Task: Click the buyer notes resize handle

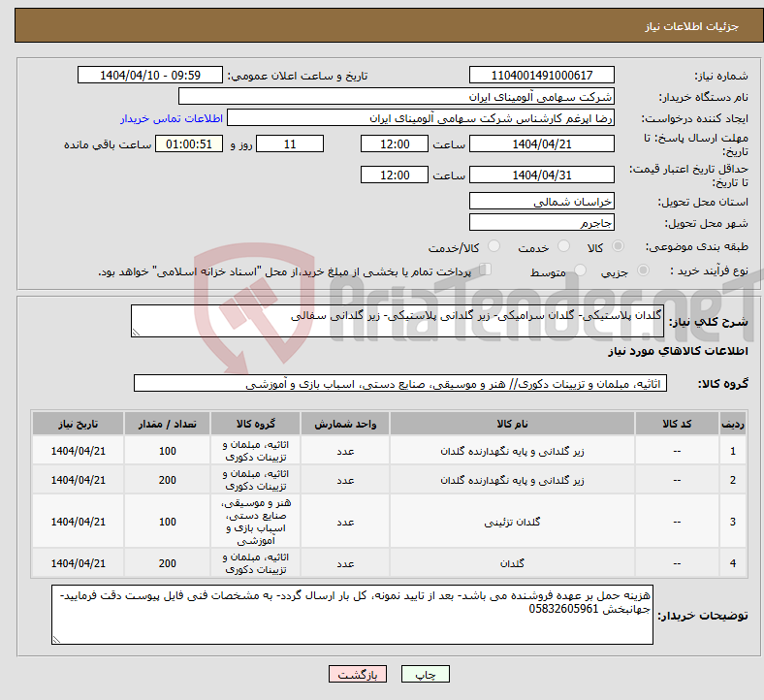Action: (56, 640)
